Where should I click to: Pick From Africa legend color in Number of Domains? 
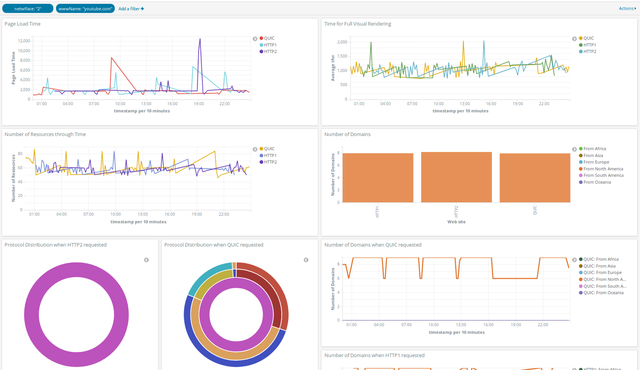(x=581, y=149)
